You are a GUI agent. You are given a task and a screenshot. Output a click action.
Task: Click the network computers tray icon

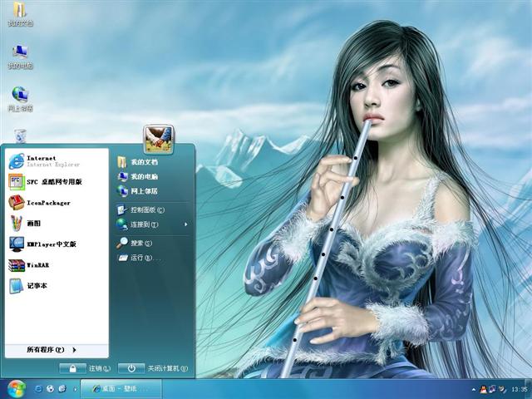tap(492, 389)
